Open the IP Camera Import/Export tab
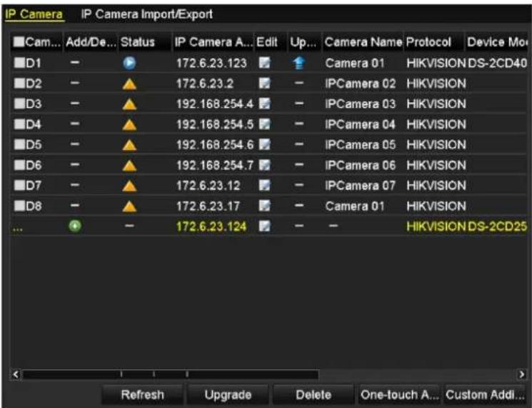The height and width of the screenshot is (408, 532). pyautogui.click(x=147, y=14)
